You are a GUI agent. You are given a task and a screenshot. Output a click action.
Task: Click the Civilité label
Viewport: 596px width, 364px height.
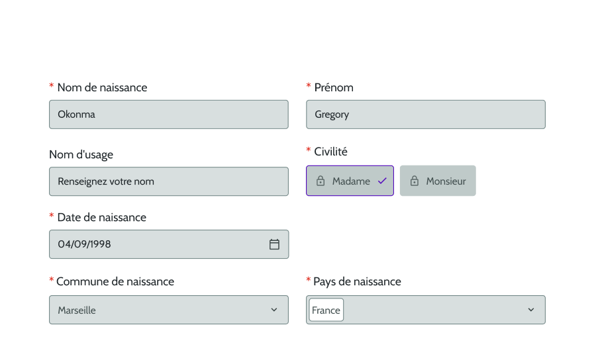click(x=330, y=152)
